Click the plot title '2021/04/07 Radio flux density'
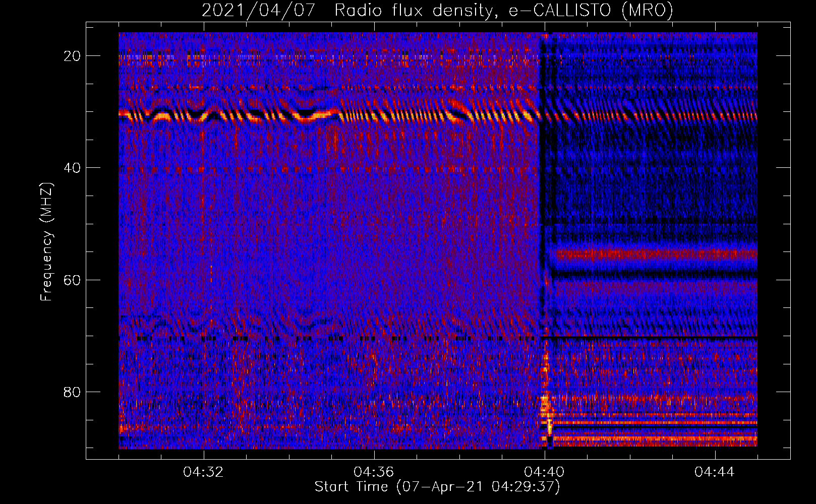This screenshot has width=816, height=504. pos(437,10)
